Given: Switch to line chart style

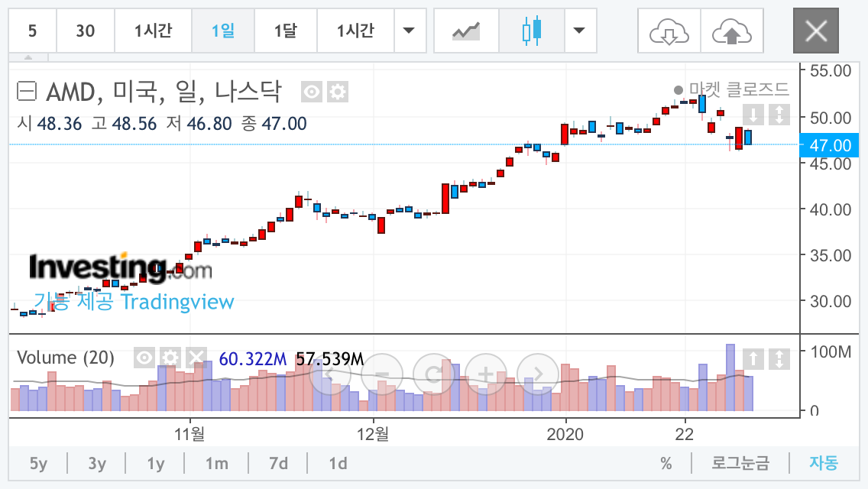Looking at the screenshot, I should [466, 31].
